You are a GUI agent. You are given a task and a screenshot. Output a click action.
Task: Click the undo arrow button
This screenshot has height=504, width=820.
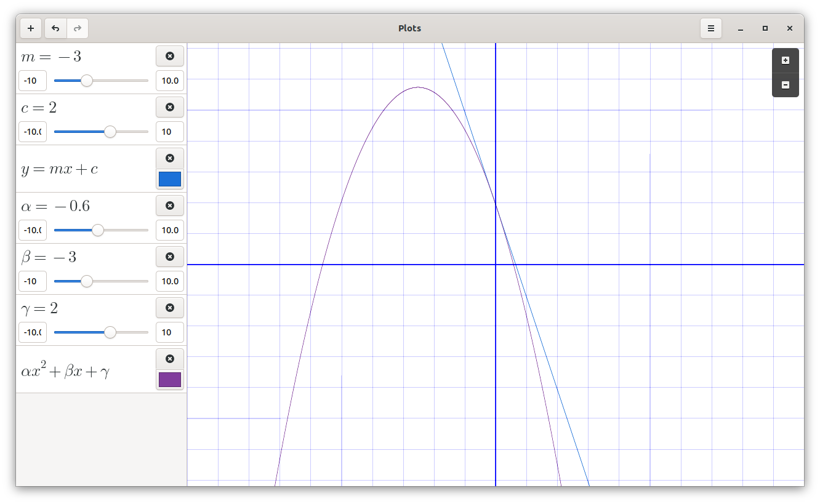pyautogui.click(x=55, y=28)
